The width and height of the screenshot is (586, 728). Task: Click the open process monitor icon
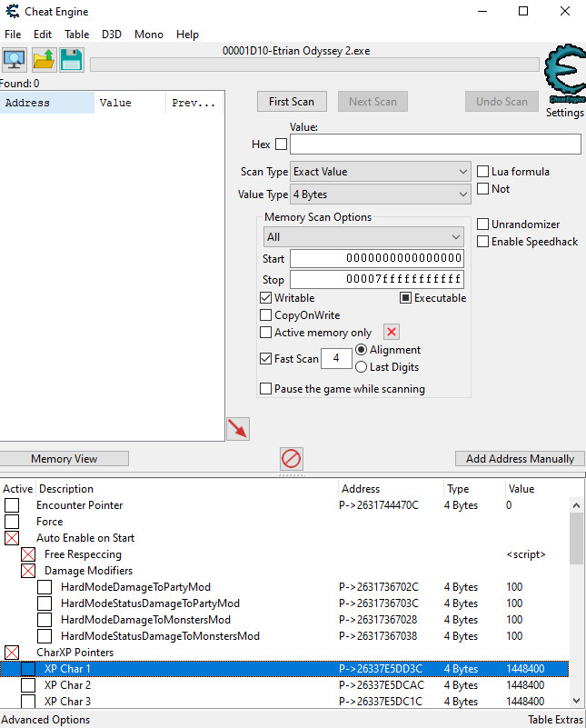tap(15, 60)
